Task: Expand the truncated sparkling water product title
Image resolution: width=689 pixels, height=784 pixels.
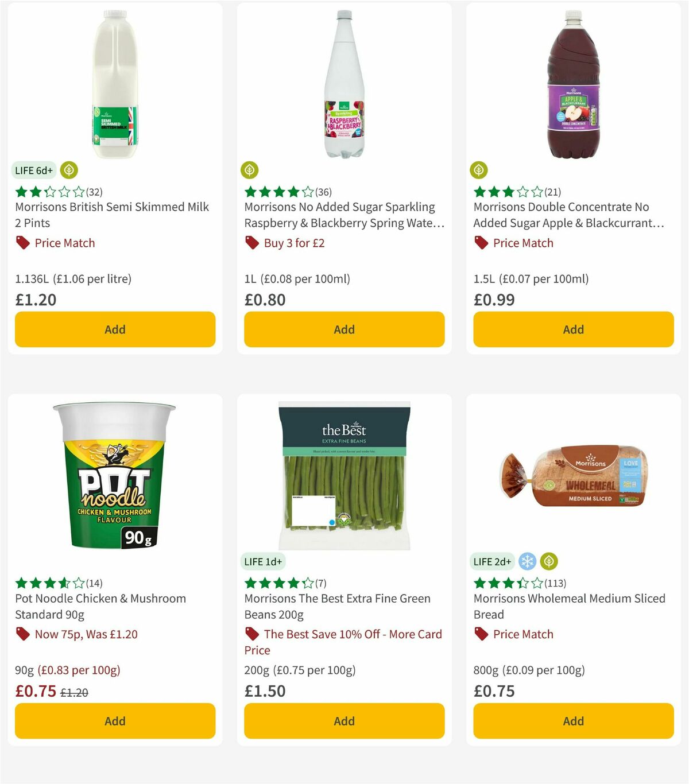Action: pyautogui.click(x=344, y=215)
